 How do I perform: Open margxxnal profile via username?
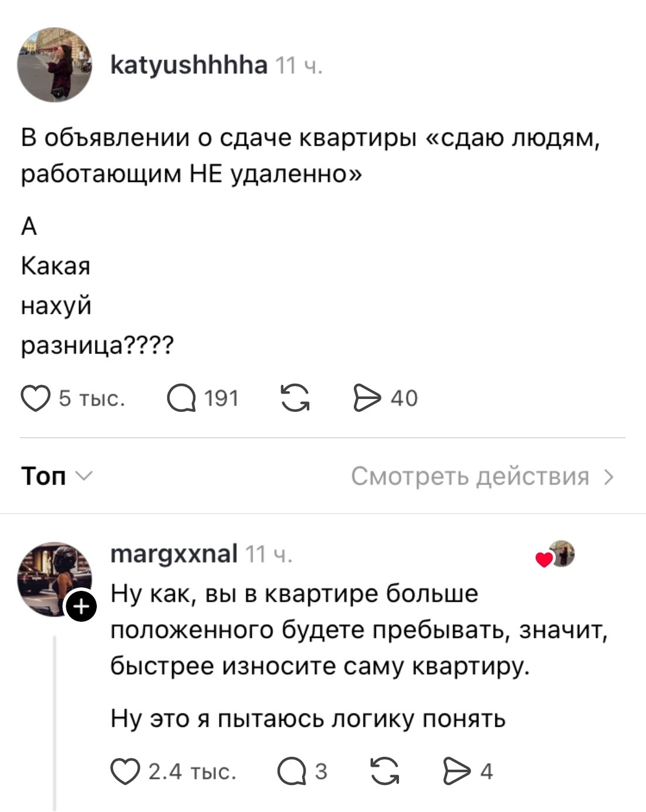tap(174, 553)
